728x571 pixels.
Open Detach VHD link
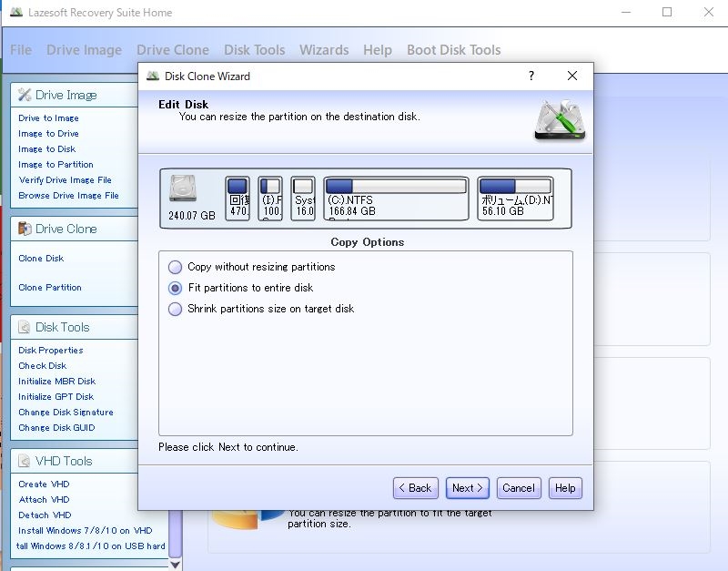point(45,515)
